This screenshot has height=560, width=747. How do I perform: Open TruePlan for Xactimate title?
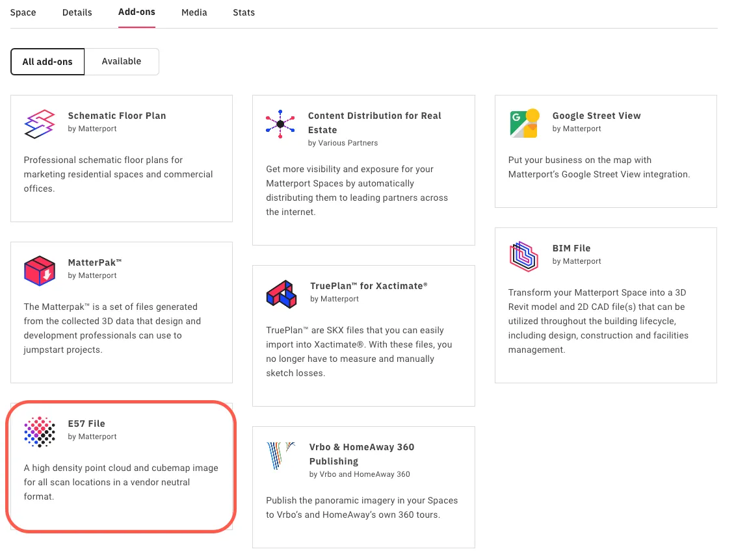pos(369,286)
